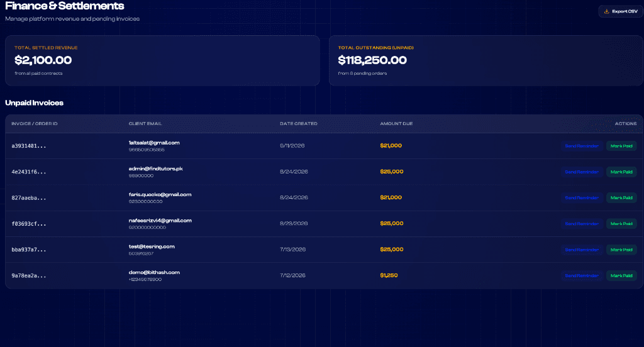Click the email admin@findtutors.pk
The image size is (644, 347).
click(x=156, y=168)
